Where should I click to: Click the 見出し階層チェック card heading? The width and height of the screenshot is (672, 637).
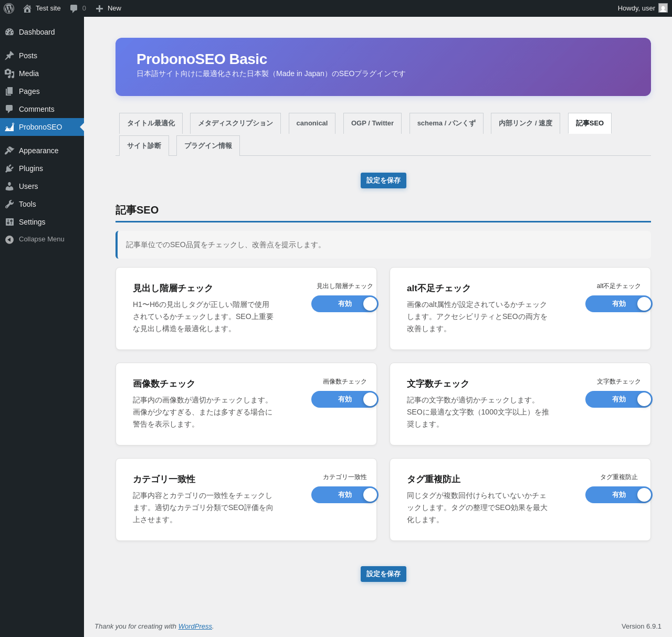pyautogui.click(x=173, y=288)
